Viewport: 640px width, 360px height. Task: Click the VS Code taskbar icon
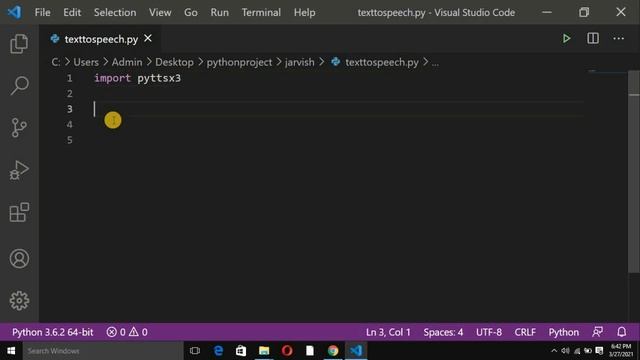click(356, 351)
